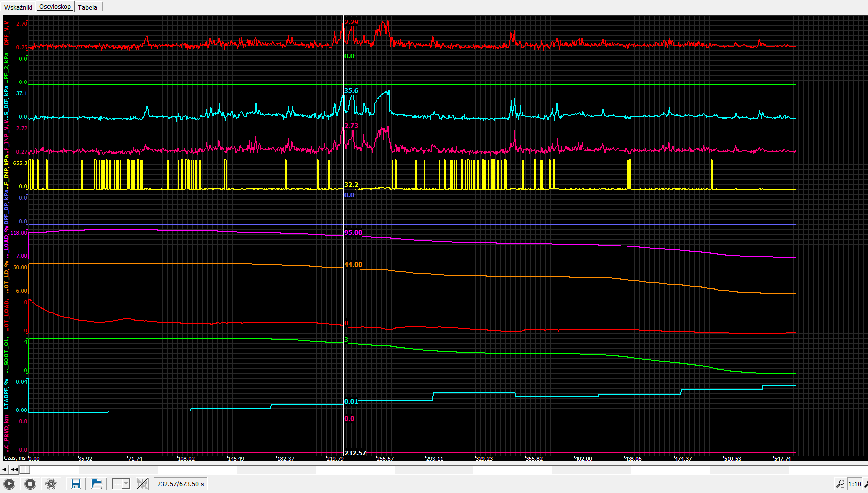
Task: Start playback with the play button
Action: click(9, 484)
